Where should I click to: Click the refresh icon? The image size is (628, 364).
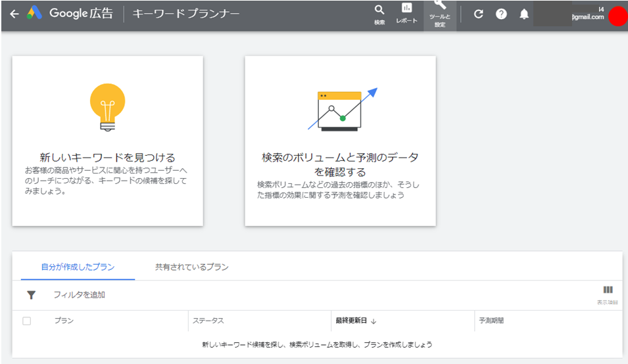tap(478, 14)
